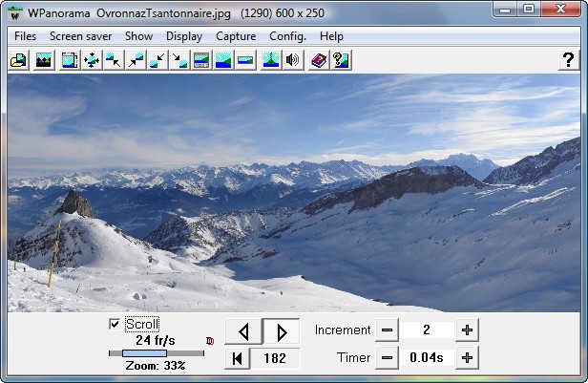Open the Show menu
Image resolution: width=588 pixels, height=383 pixels.
pos(138,36)
